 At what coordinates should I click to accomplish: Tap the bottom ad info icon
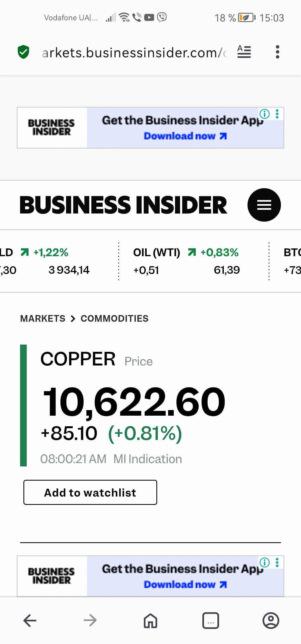click(x=264, y=563)
